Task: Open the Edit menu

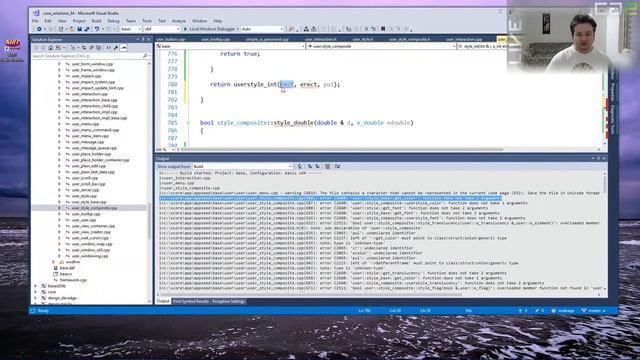Action: click(48, 21)
